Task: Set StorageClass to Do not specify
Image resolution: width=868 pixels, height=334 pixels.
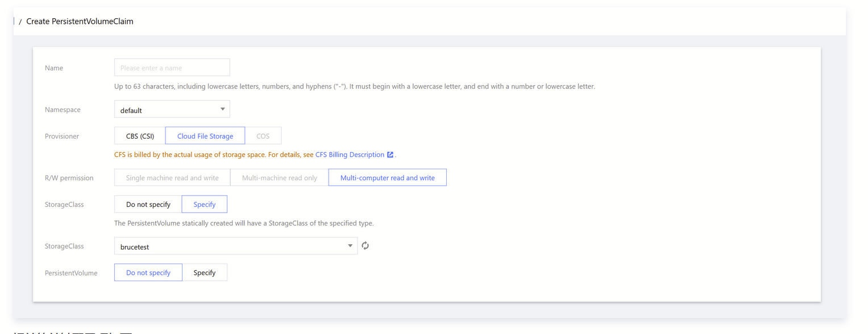Action: pyautogui.click(x=148, y=204)
